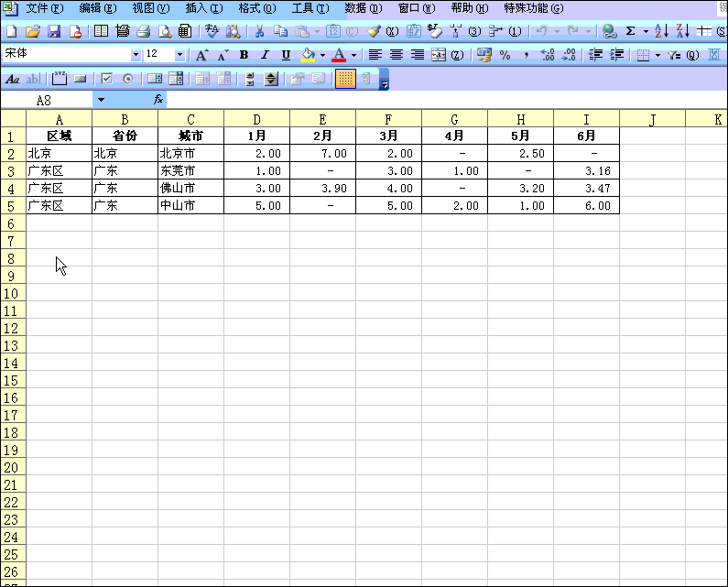Toggle Bold formatting
The width and height of the screenshot is (728, 587).
244,55
